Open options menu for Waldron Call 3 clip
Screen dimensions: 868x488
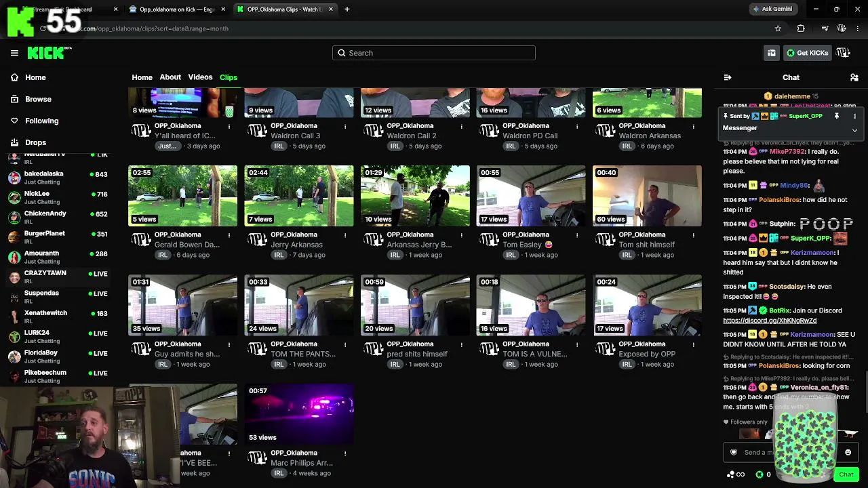345,126
